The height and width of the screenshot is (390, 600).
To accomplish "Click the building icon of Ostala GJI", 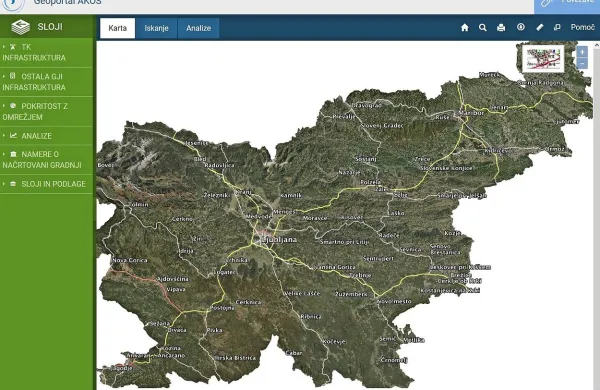I will pos(13,76).
